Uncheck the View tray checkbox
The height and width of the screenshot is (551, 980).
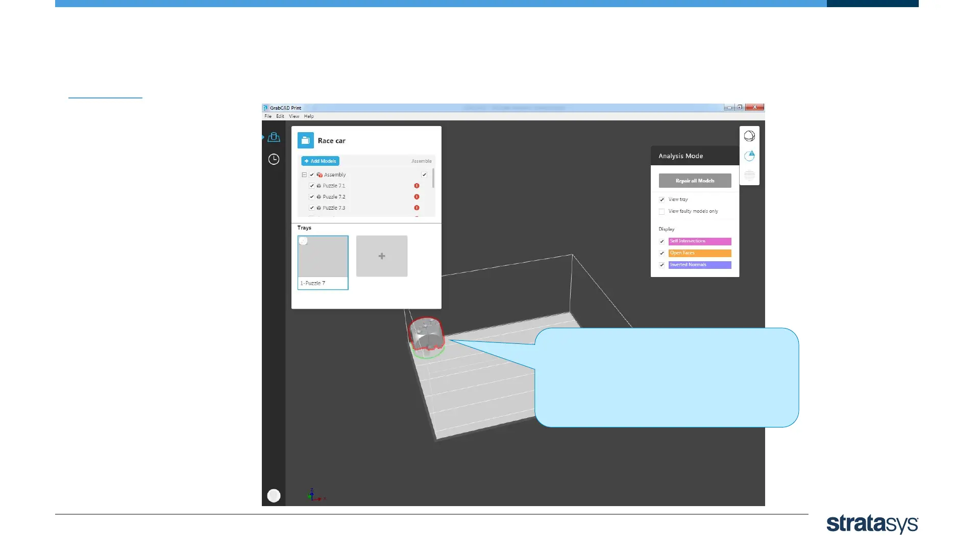click(662, 199)
